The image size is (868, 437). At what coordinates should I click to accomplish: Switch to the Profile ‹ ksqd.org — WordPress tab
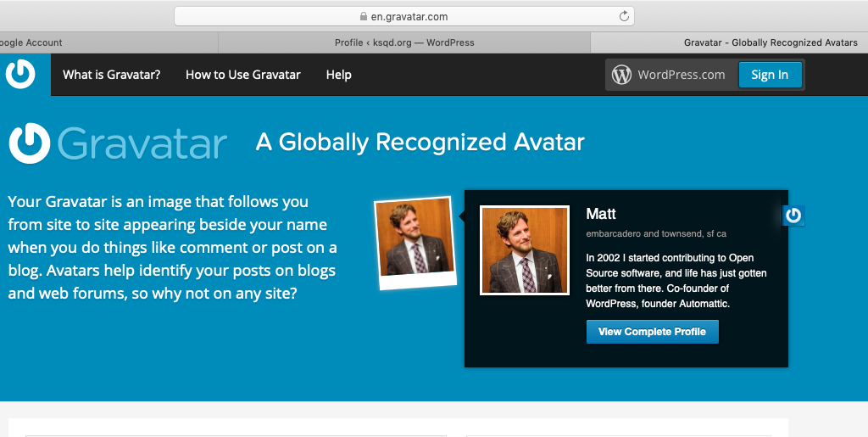[404, 42]
